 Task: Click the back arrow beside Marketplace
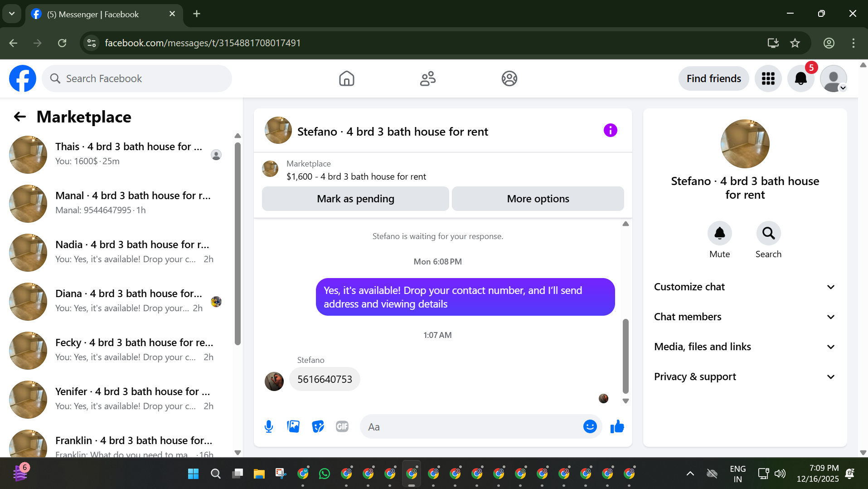(20, 117)
